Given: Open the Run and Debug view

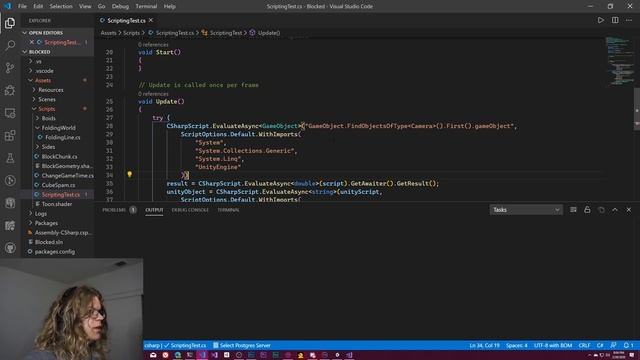Looking at the screenshot, I should 10,90.
